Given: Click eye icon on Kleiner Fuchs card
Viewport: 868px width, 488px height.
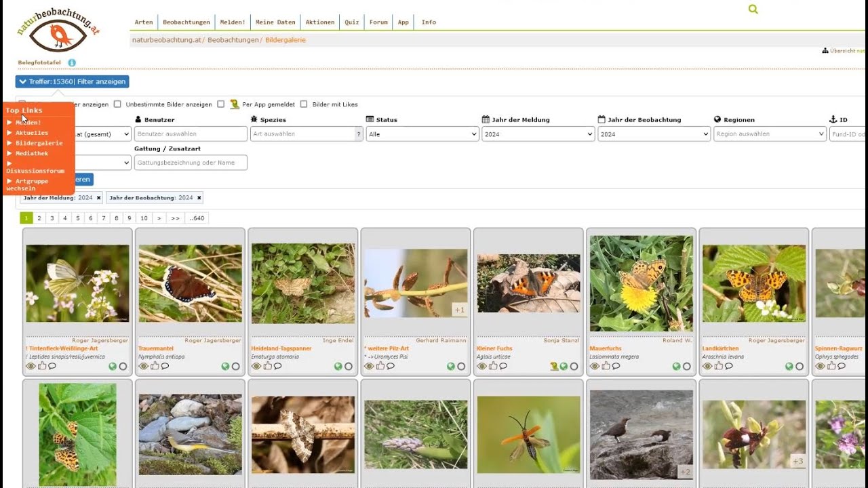Looking at the screenshot, I should (x=481, y=366).
